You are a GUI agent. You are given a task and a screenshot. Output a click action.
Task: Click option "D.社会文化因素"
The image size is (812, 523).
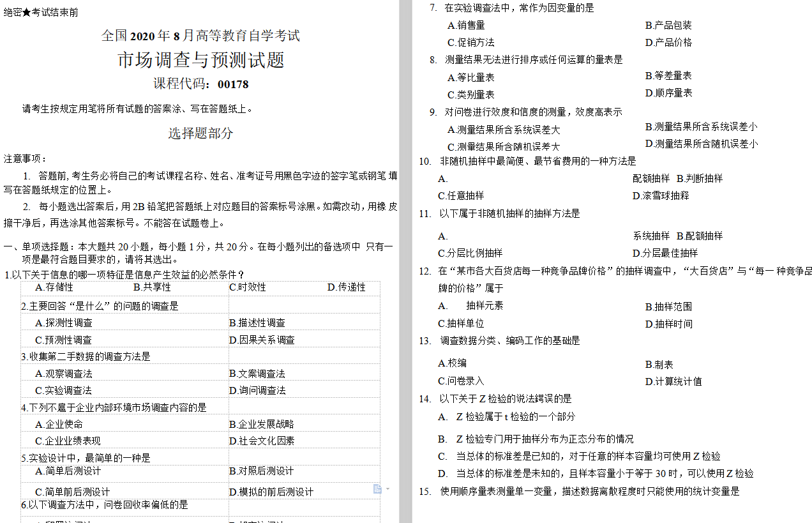tap(262, 441)
